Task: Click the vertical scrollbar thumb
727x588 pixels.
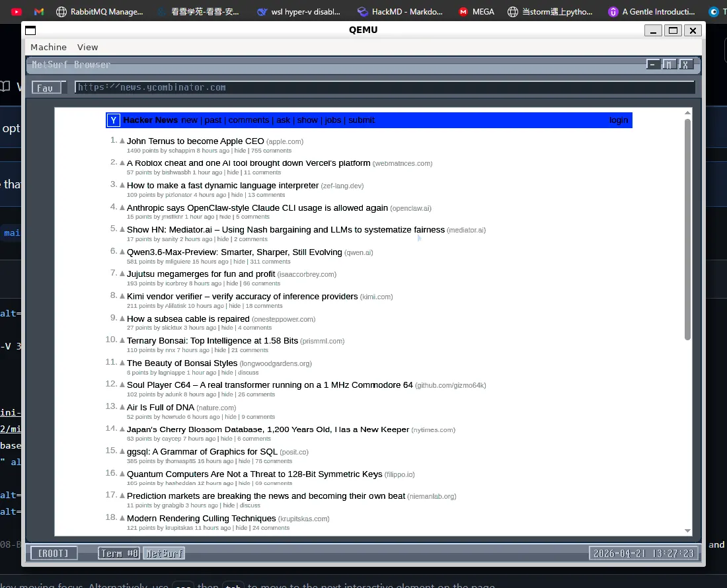Action: pos(687,229)
